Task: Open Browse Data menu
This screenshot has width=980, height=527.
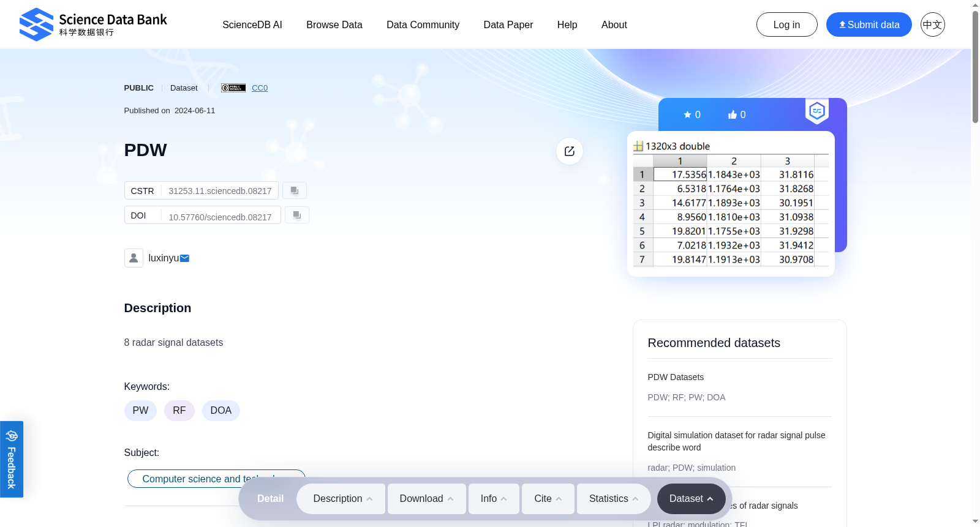Action: (x=334, y=24)
